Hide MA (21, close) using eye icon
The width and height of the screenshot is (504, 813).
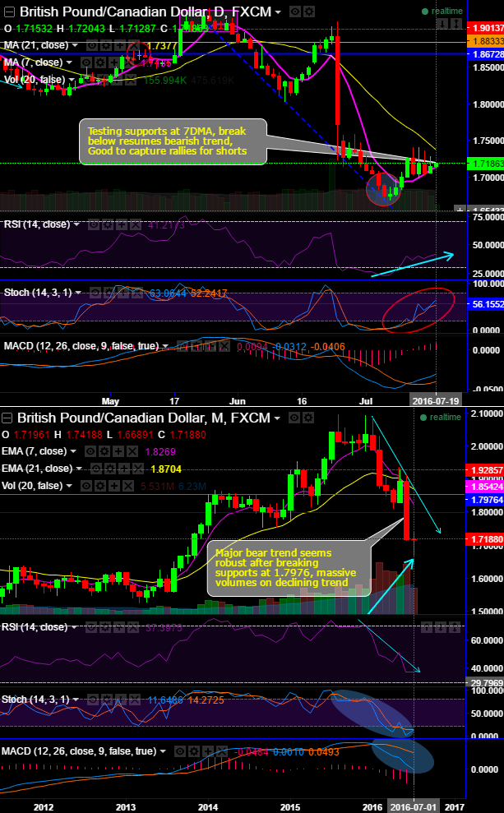point(92,45)
